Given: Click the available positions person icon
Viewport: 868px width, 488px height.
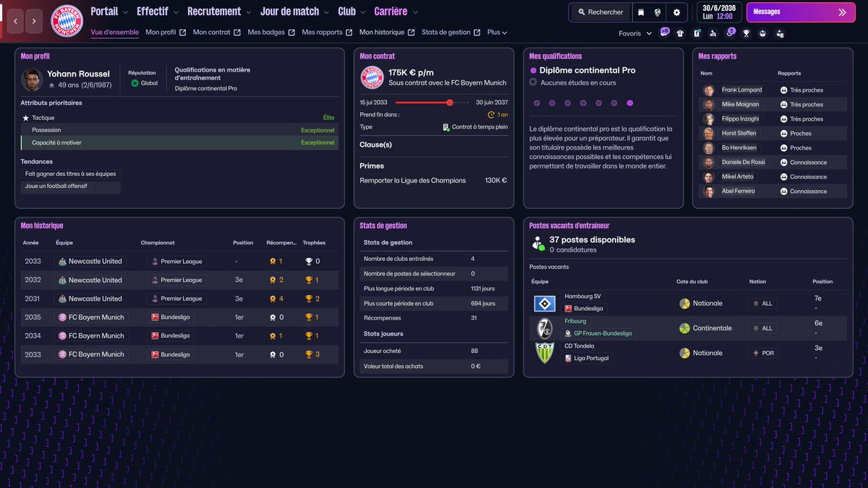Looking at the screenshot, I should coord(538,244).
